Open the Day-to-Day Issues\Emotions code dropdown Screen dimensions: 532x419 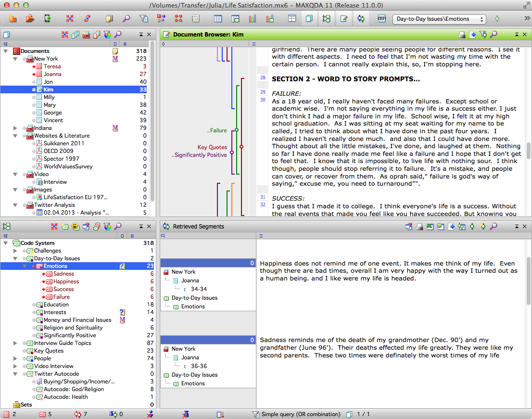(x=439, y=19)
